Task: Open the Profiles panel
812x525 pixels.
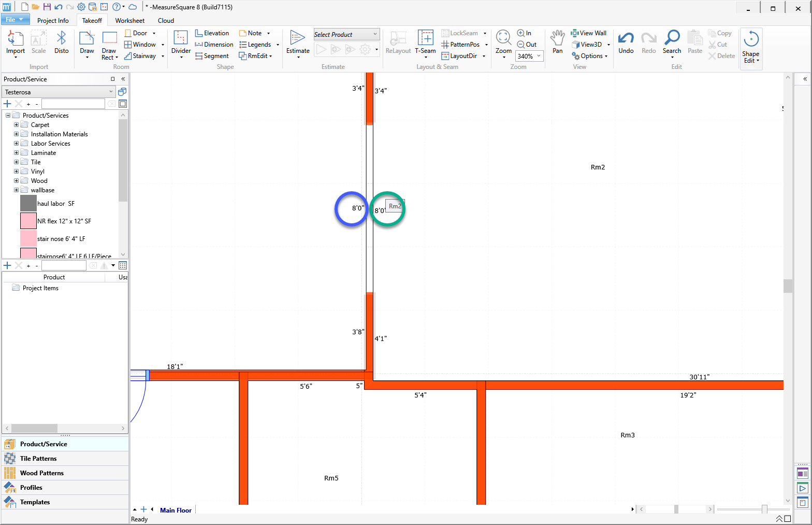Action: [x=65, y=488]
